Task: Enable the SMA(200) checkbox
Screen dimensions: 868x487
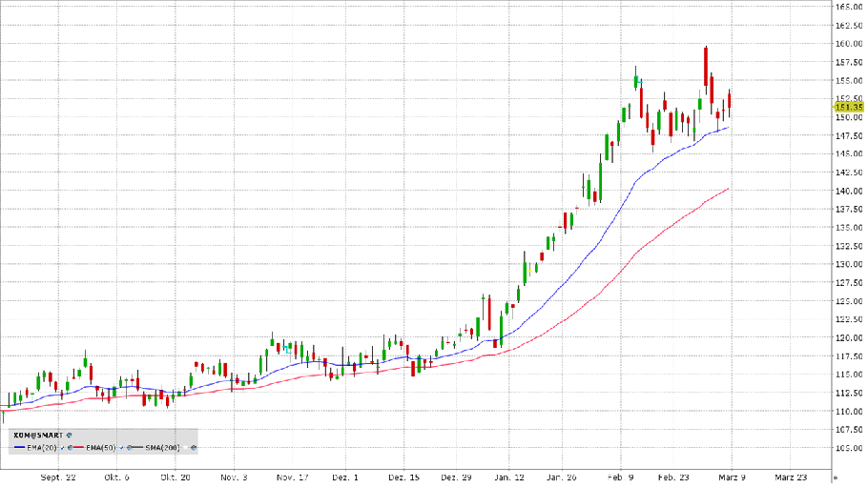Action: pos(185,448)
